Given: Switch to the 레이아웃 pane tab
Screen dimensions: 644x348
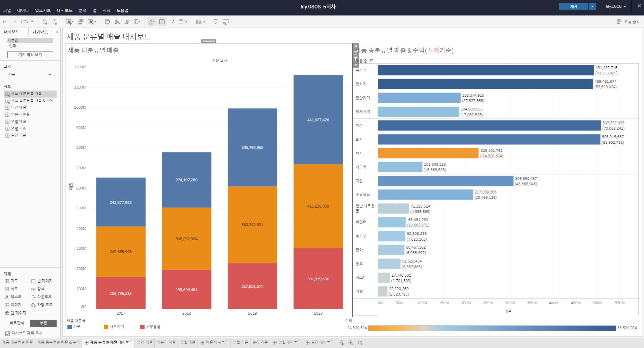Looking at the screenshot, I should 40,32.
